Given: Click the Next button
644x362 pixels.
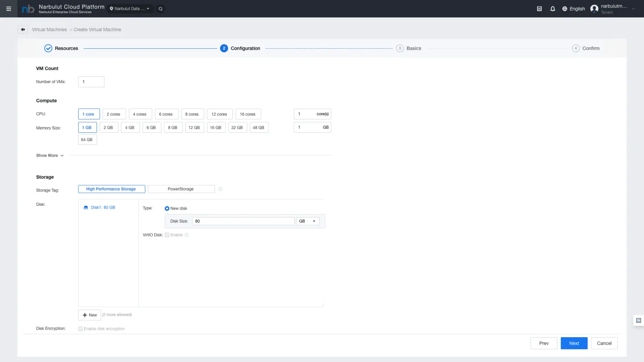Looking at the screenshot, I should [x=574, y=343].
